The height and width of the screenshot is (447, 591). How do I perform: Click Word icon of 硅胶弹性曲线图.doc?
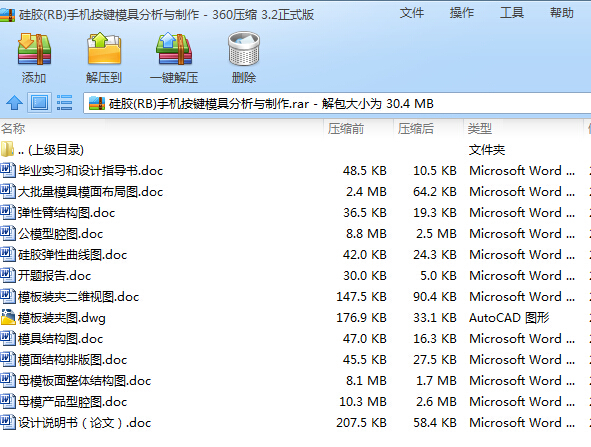pyautogui.click(x=8, y=254)
